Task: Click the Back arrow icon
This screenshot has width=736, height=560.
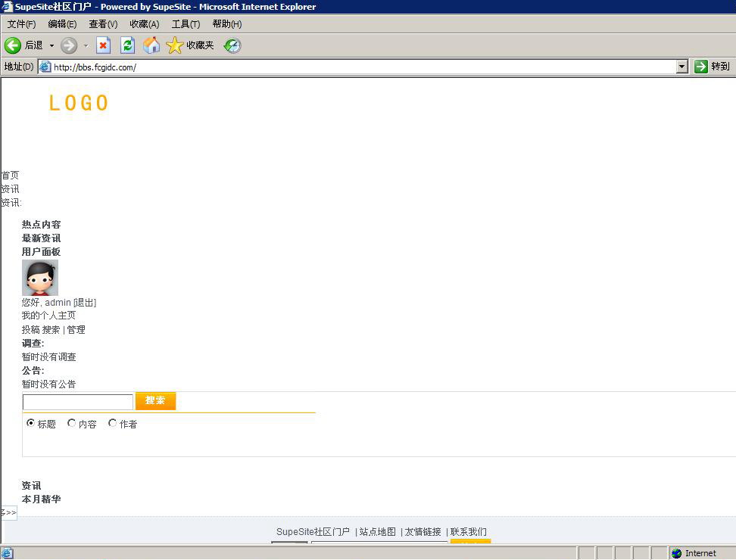Action: pyautogui.click(x=13, y=45)
